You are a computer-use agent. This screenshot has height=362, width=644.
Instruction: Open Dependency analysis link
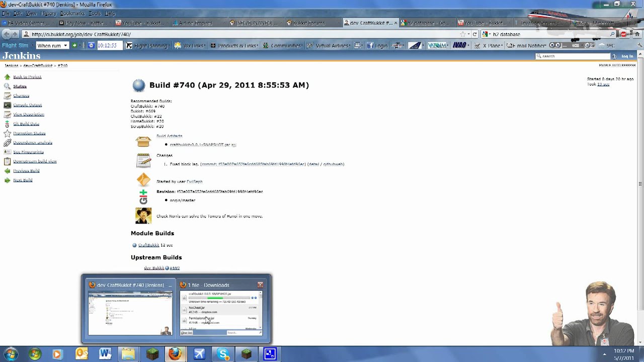pyautogui.click(x=33, y=142)
